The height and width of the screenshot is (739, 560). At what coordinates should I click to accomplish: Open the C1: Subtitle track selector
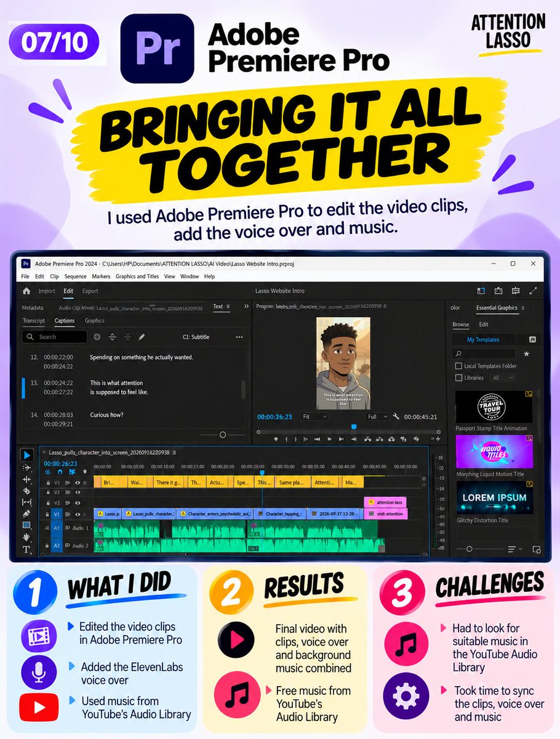[196, 337]
